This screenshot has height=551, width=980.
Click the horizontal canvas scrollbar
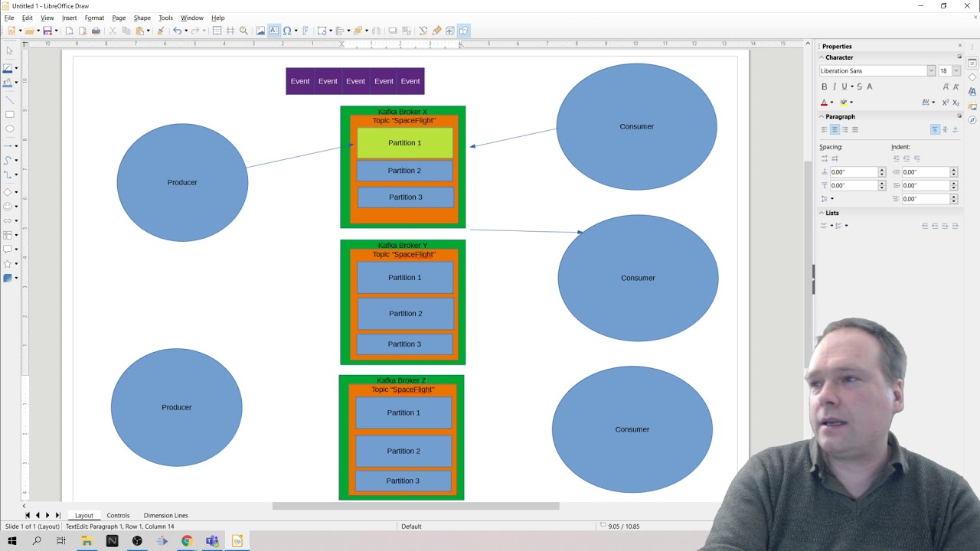[x=416, y=506]
